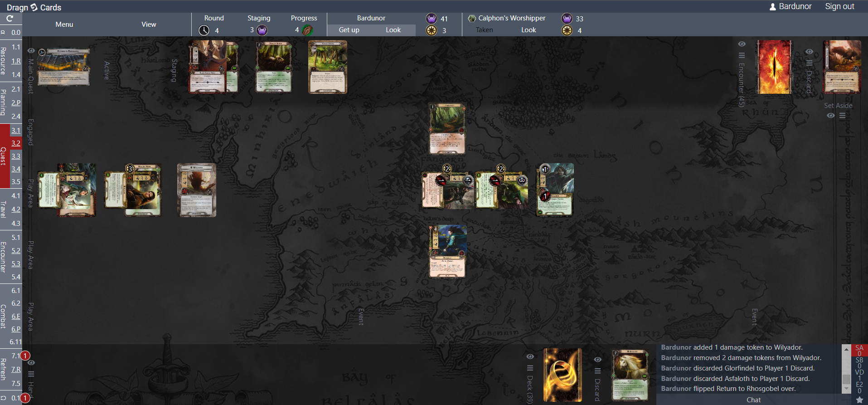868x405 pixels.
Task: Open the View menu
Action: [149, 24]
